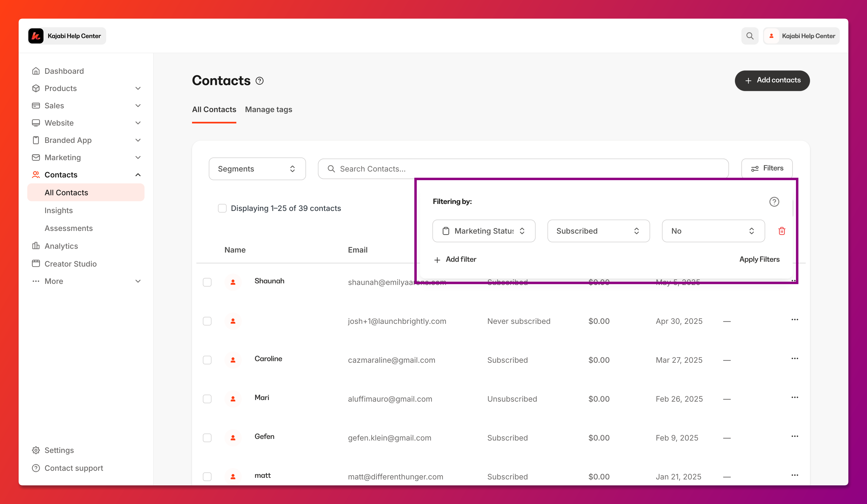Image resolution: width=867 pixels, height=504 pixels.
Task: Open row options for Caroline
Action: click(795, 358)
